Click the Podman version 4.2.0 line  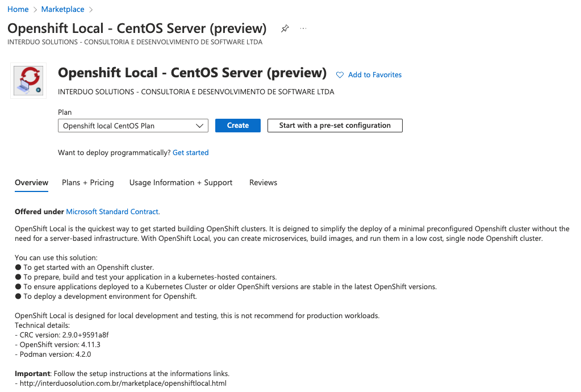(x=53, y=354)
